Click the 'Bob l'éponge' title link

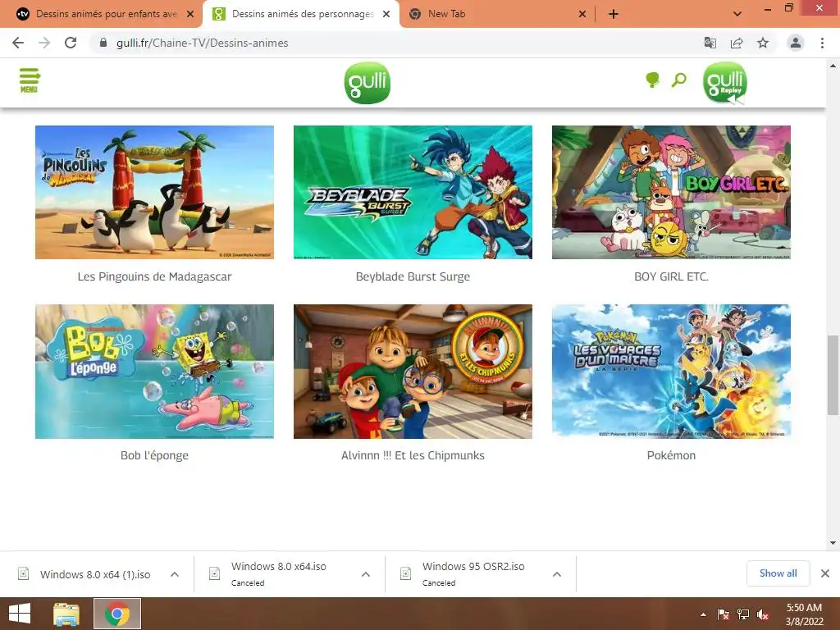(154, 455)
